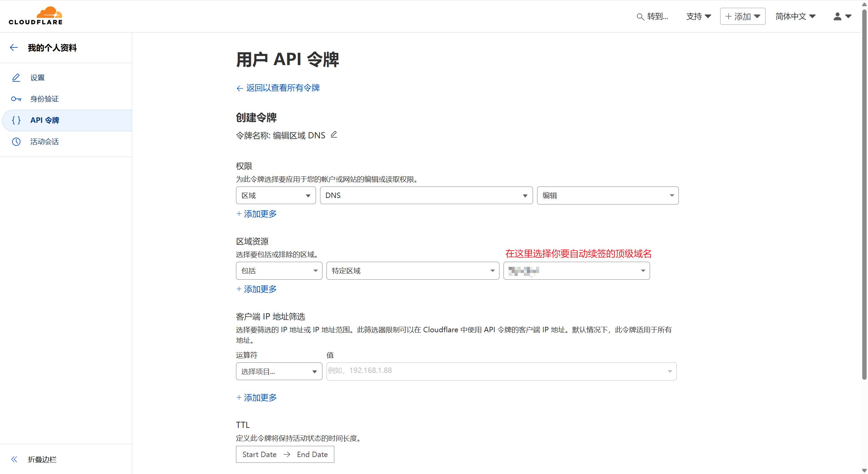Click 添加更多 under 权限
Viewport: 868px width, 474px height.
256,214
